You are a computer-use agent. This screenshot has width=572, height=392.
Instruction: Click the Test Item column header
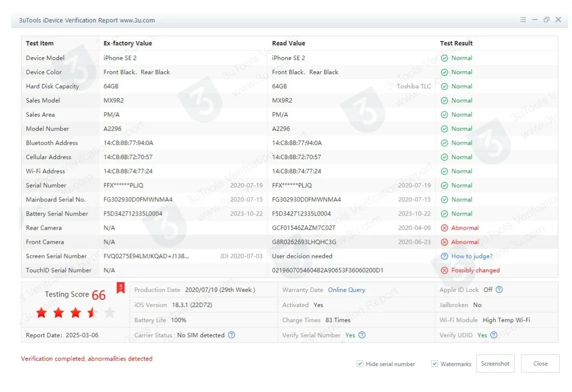pos(40,44)
